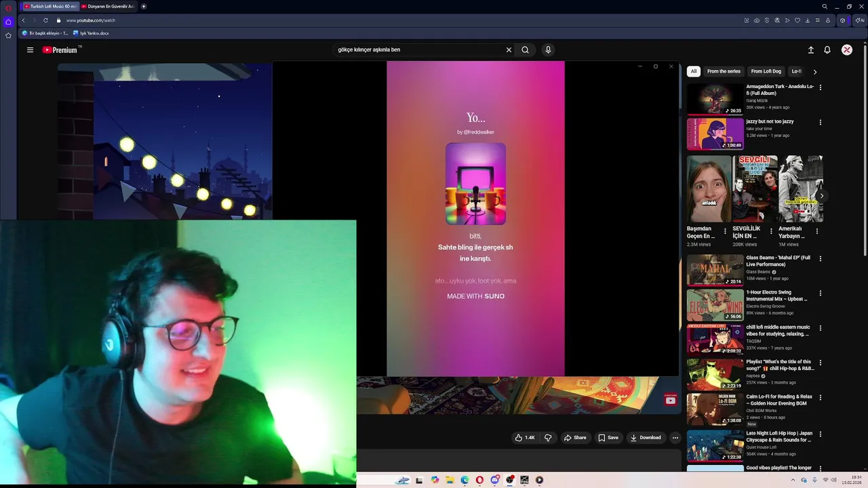The height and width of the screenshot is (488, 868).
Task: Open 'Playlist What's the title of this song' video
Action: pos(715,374)
